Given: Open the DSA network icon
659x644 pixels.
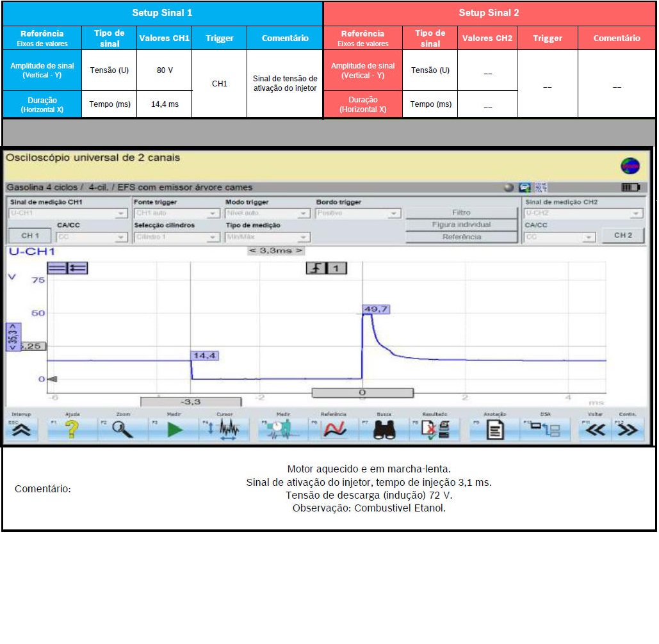Looking at the screenshot, I should 545,430.
